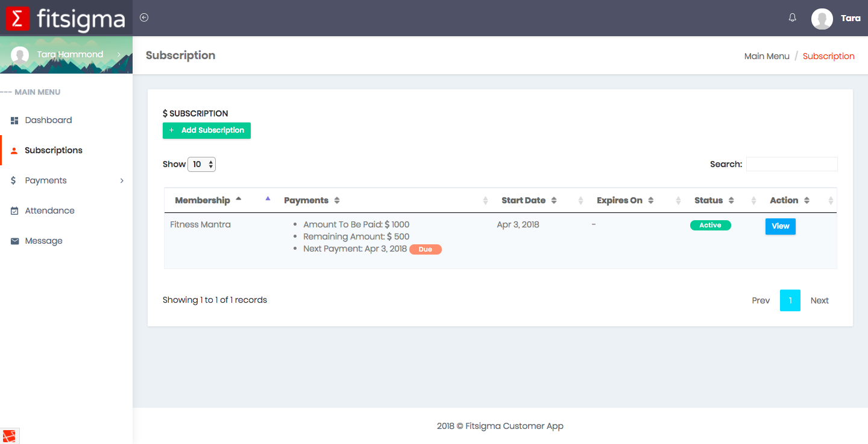The height and width of the screenshot is (444, 868).
Task: Click the Main Menu breadcrumb link
Action: (x=767, y=56)
